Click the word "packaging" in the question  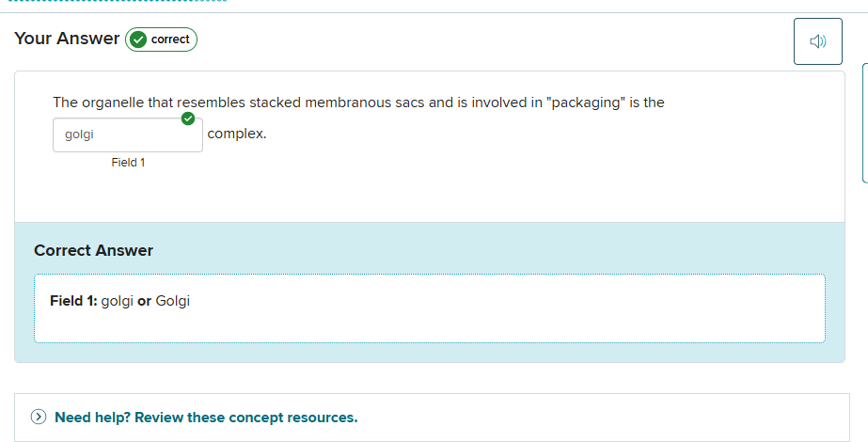pyautogui.click(x=585, y=103)
